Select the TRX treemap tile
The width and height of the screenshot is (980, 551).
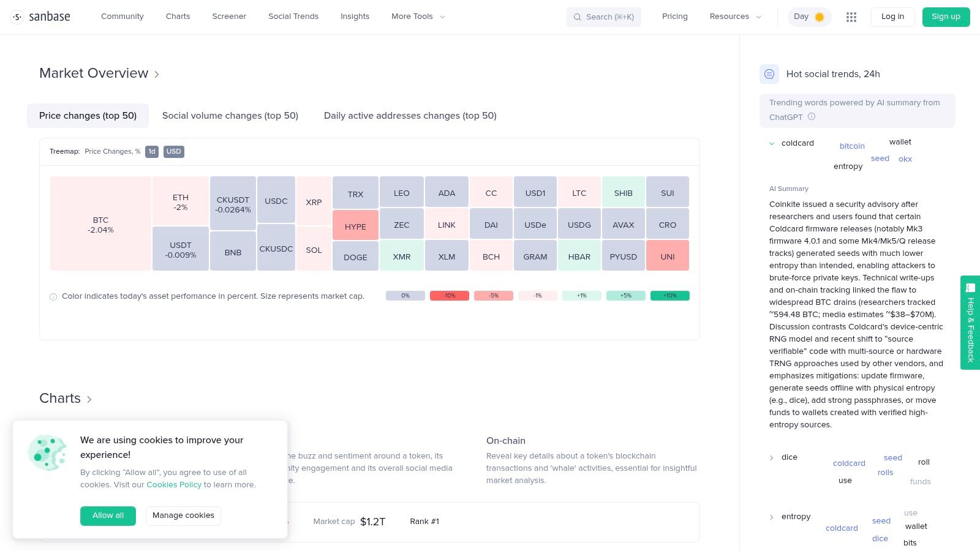[x=355, y=192]
